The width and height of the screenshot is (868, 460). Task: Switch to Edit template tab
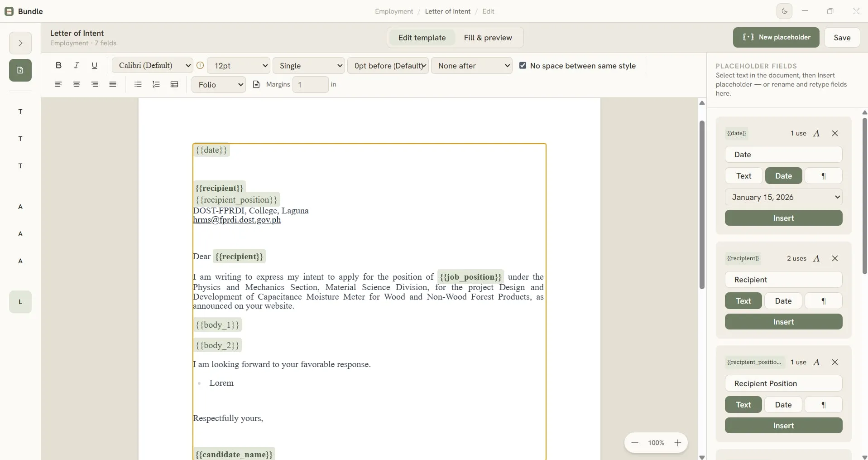[422, 38]
